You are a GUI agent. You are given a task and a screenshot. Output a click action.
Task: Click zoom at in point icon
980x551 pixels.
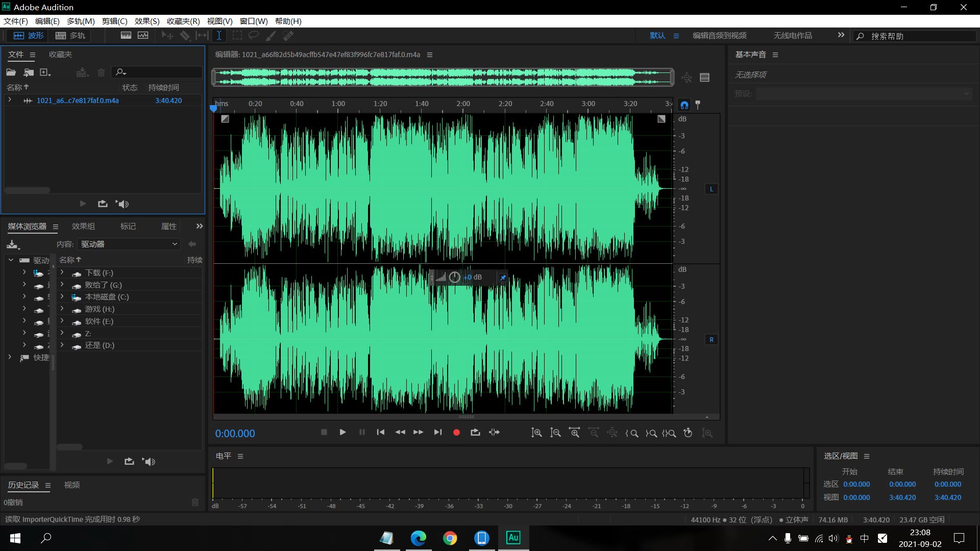pos(631,433)
